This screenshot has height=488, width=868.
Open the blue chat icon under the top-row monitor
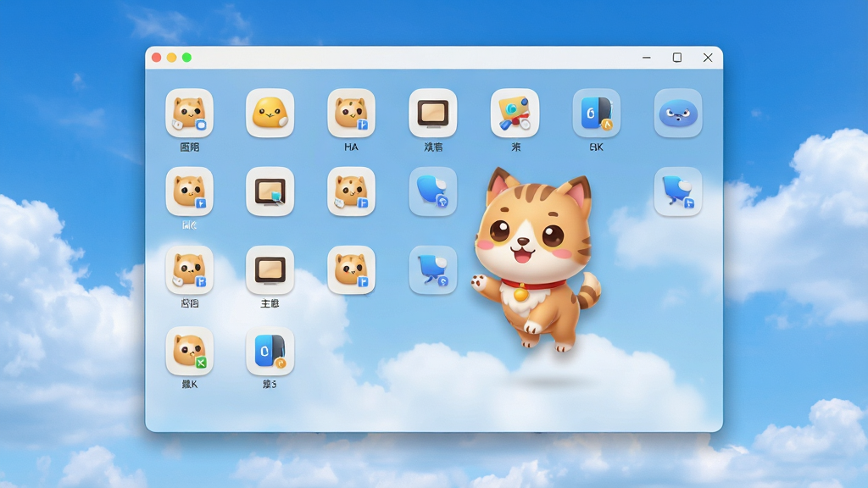pyautogui.click(x=433, y=191)
